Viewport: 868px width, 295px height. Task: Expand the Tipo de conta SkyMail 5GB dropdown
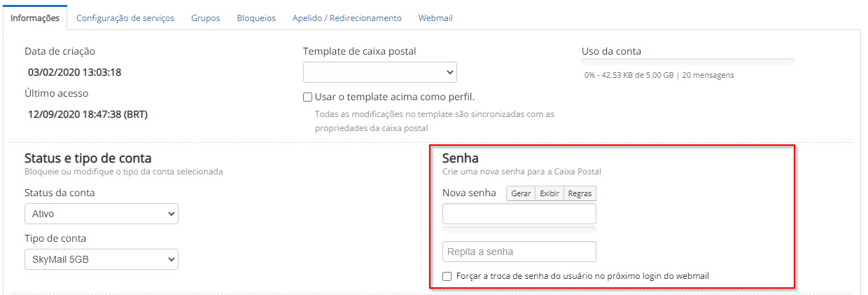[x=101, y=259]
